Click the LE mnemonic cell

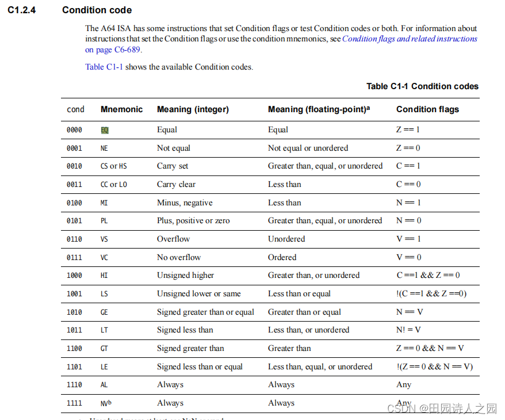pos(104,367)
